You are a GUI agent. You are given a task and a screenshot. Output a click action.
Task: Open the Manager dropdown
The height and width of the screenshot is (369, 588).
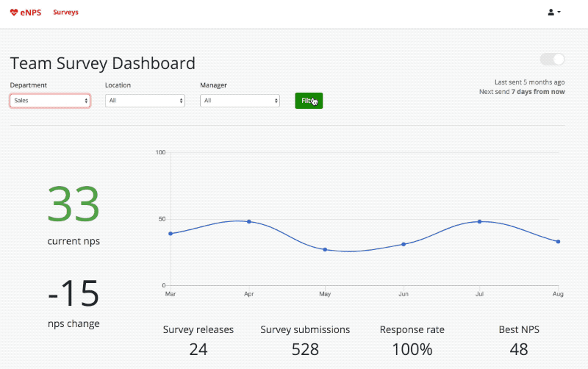[x=240, y=100]
